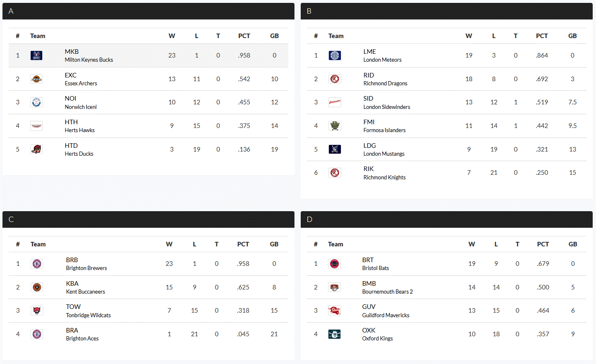Click the Oxford Kings team logo
This screenshot has width=596, height=364.
coord(334,334)
